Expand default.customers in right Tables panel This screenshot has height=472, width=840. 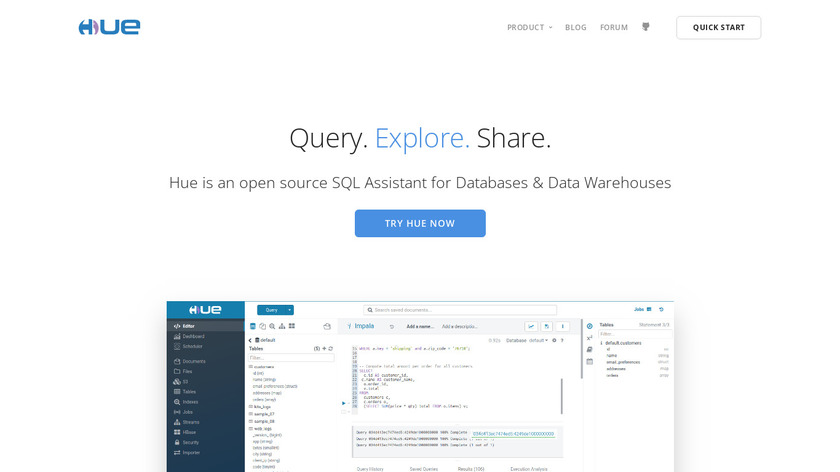[x=621, y=343]
